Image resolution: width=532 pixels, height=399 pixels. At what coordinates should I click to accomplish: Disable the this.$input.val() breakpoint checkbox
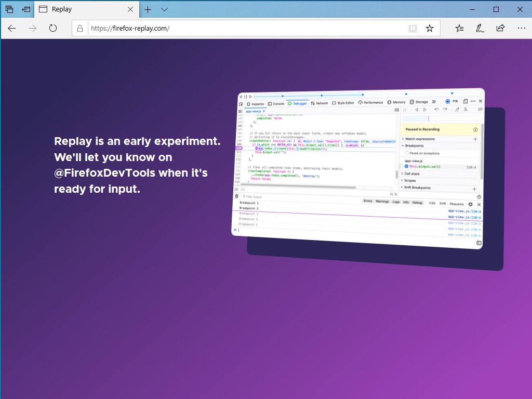[x=407, y=166]
